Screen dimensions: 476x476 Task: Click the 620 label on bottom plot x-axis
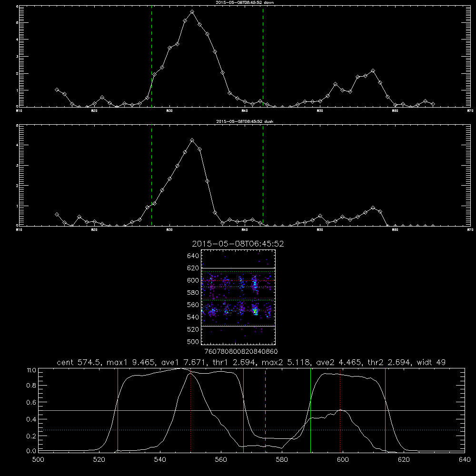pos(404,460)
